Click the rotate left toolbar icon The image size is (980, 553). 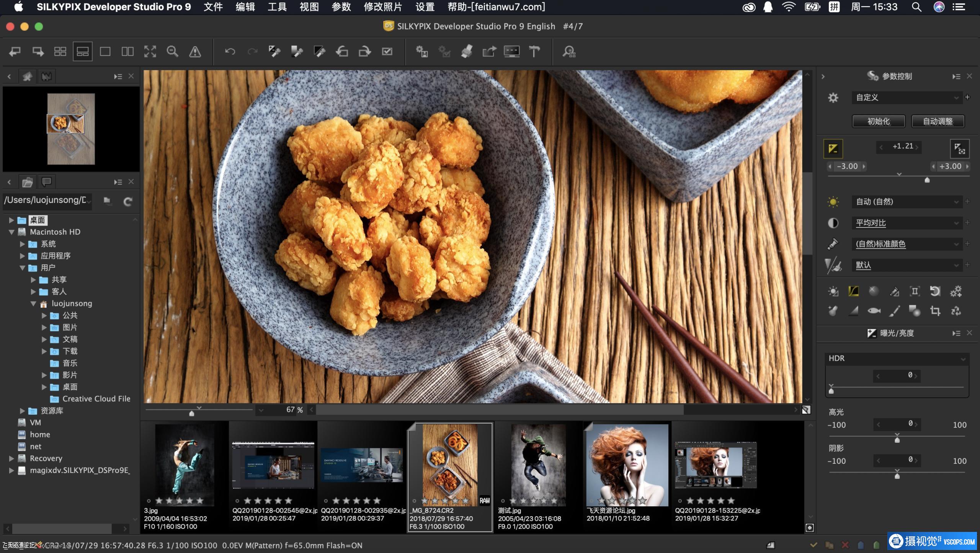[342, 51]
